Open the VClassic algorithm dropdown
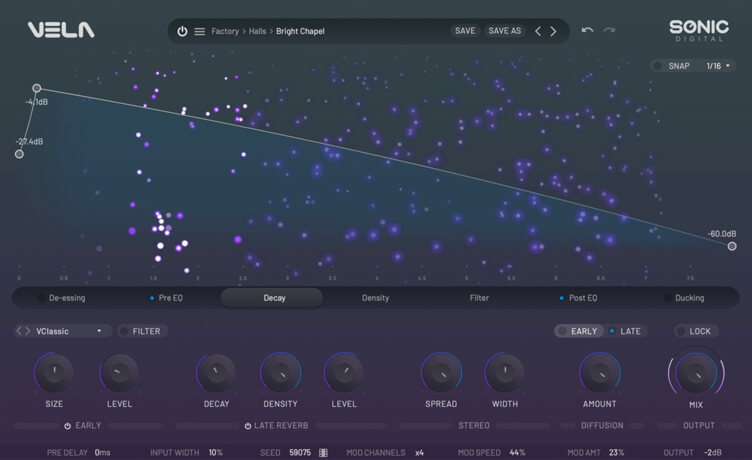The width and height of the screenshot is (752, 460). (69, 331)
